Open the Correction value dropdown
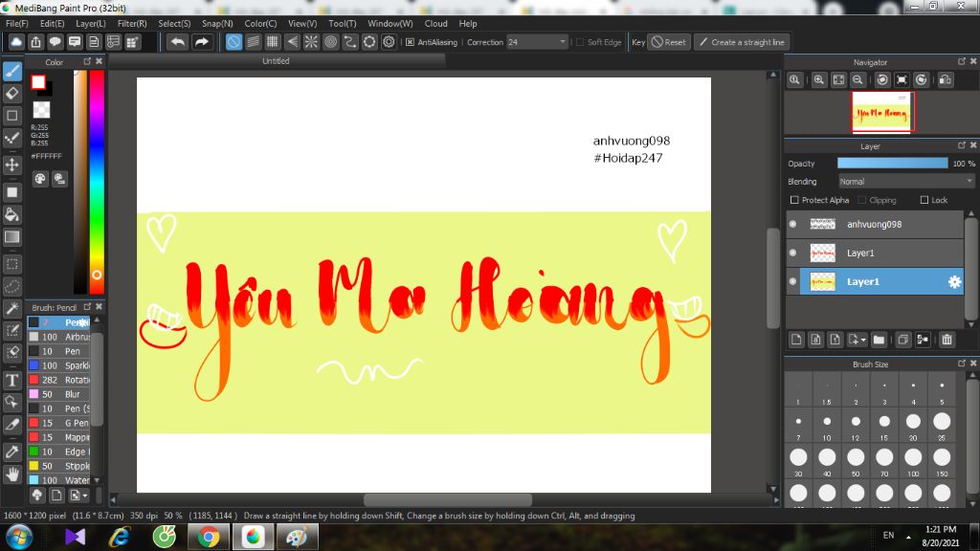 click(563, 42)
